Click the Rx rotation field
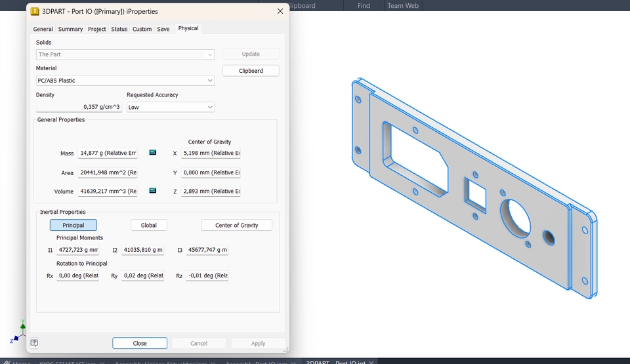 (x=78, y=275)
